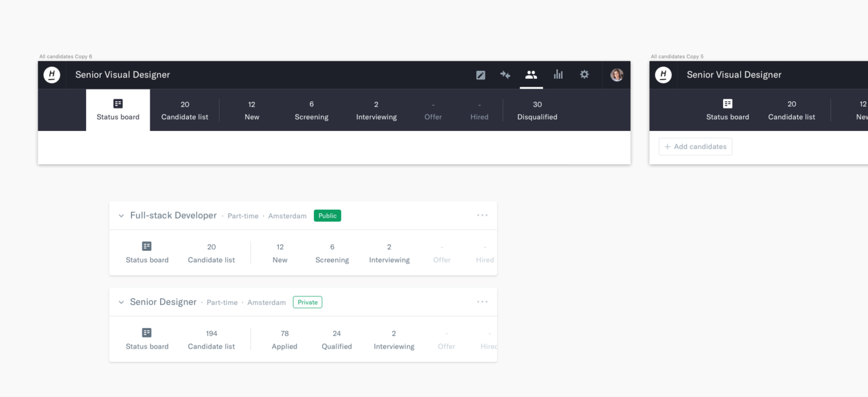This screenshot has height=397, width=868.
Task: Collapse the Senior Designer job card
Action: tap(121, 302)
